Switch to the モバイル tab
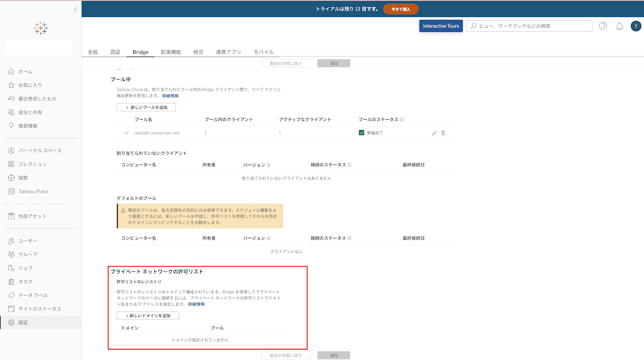The image size is (644, 360). (x=264, y=52)
